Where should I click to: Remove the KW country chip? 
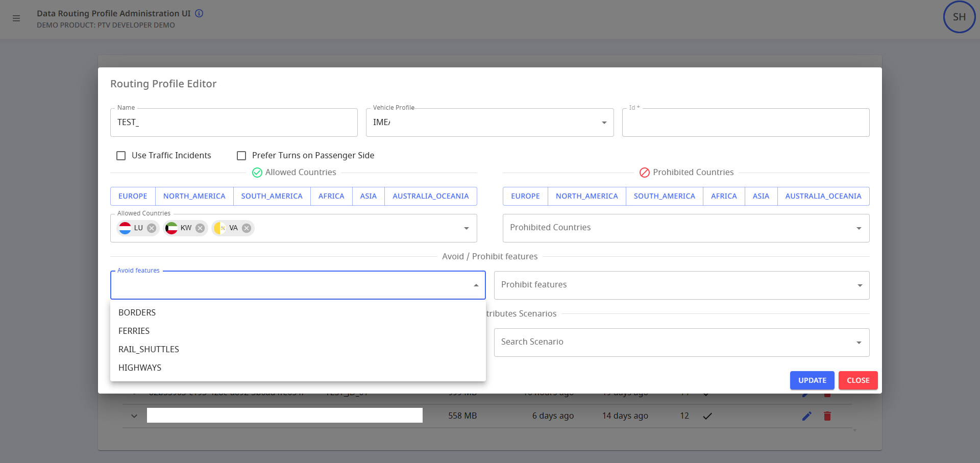(200, 228)
